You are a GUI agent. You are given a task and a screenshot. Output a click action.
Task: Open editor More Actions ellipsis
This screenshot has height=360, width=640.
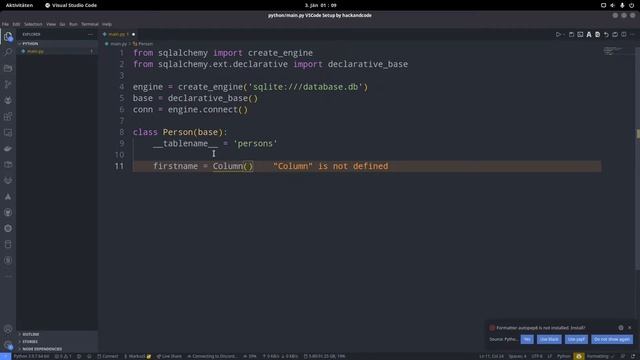pyautogui.click(x=632, y=35)
